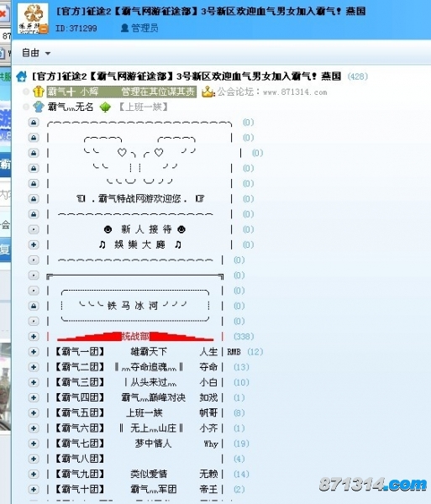The image size is (431, 504).
Task: Open the forum link www.871314.com
Action: [x=295, y=92]
